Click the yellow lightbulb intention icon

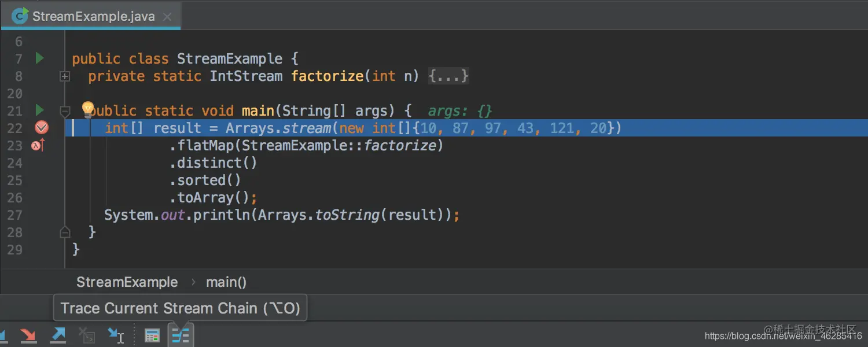87,108
